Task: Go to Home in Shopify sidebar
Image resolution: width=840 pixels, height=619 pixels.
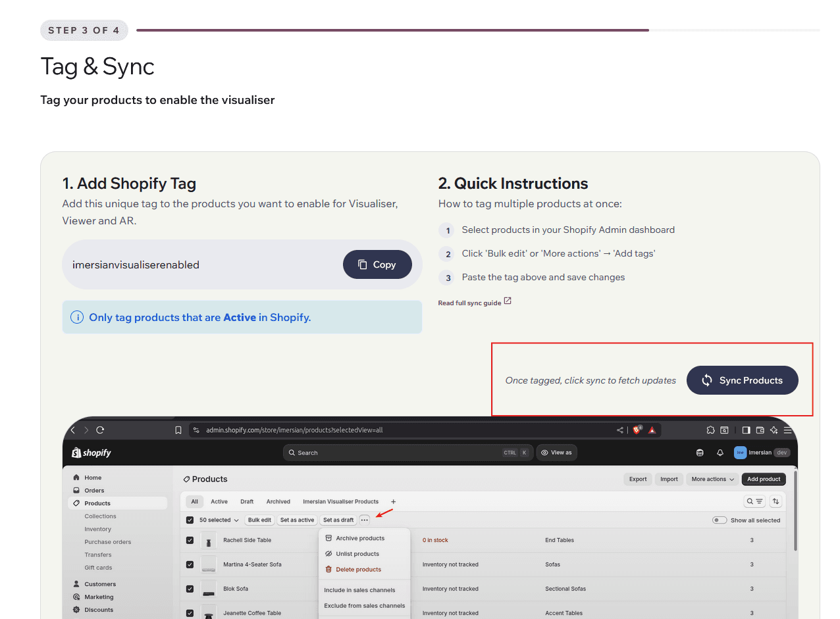Action: coord(93,478)
